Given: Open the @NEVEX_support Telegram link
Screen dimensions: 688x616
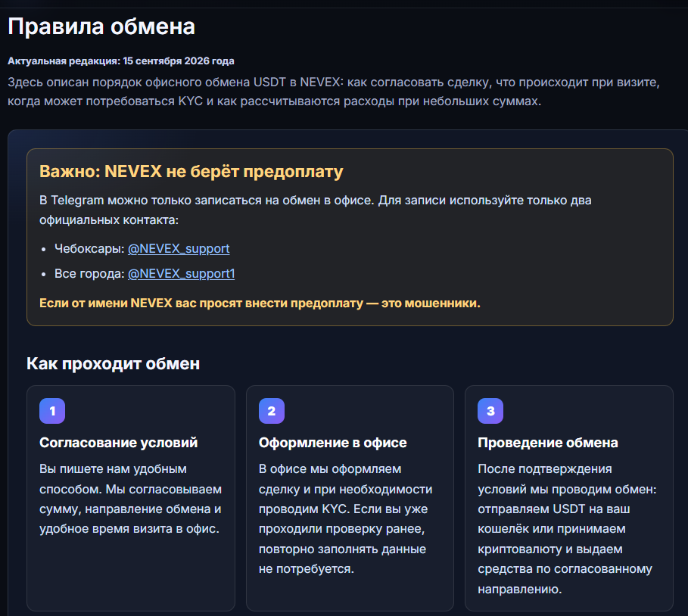Looking at the screenshot, I should pos(179,249).
